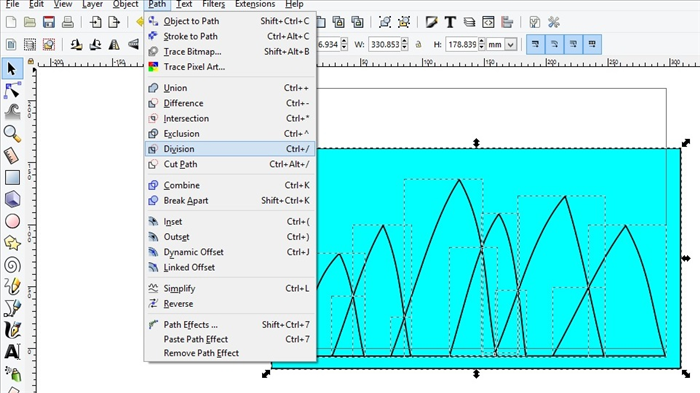This screenshot has width=700, height=393.
Task: Select the Measure ruler tool
Action: click(12, 155)
